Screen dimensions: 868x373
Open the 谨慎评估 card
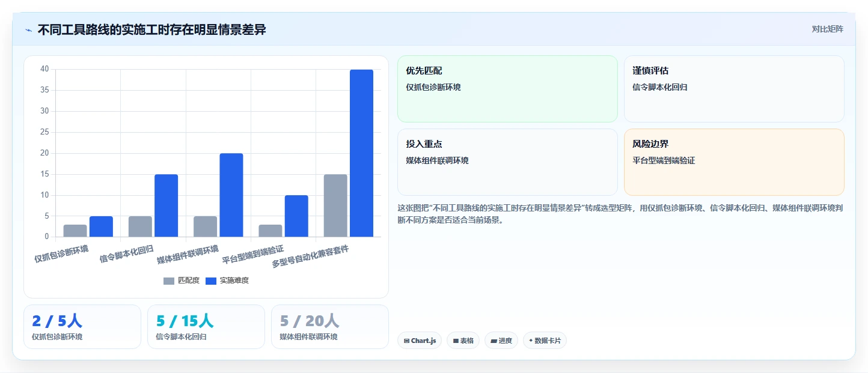click(734, 89)
